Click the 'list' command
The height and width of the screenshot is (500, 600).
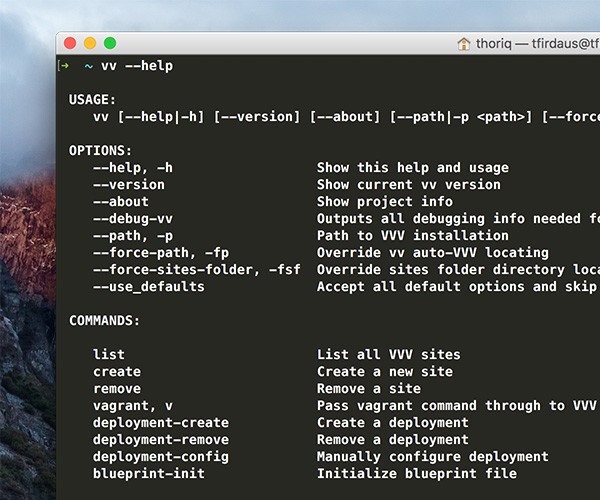pyautogui.click(x=109, y=354)
